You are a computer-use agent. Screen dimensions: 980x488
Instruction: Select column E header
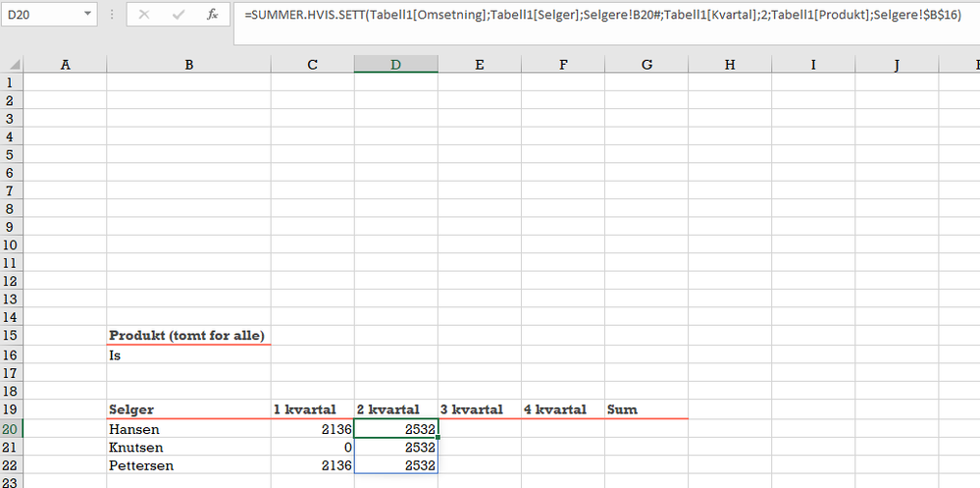tap(480, 65)
